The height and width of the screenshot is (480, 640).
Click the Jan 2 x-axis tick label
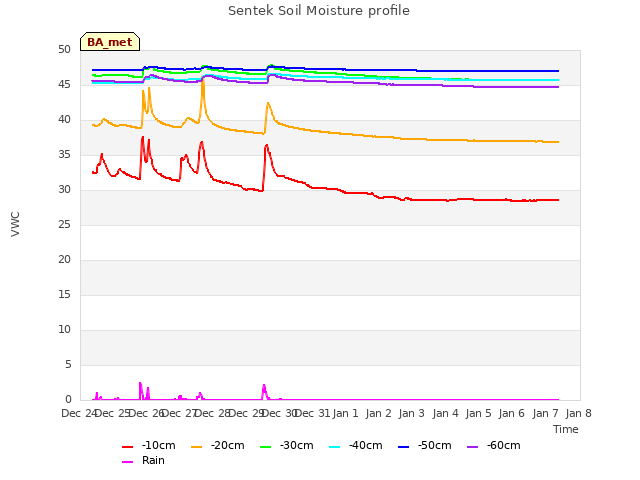click(378, 413)
